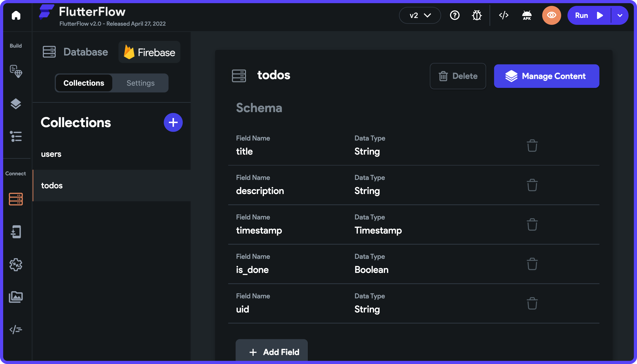The height and width of the screenshot is (364, 637).
Task: Open the media assets images icon
Action: click(x=16, y=297)
